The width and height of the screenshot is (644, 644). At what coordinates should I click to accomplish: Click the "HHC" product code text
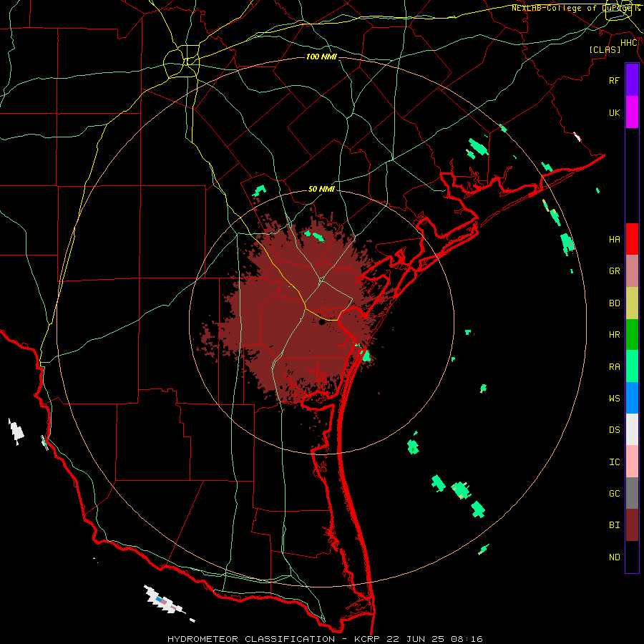coord(629,43)
